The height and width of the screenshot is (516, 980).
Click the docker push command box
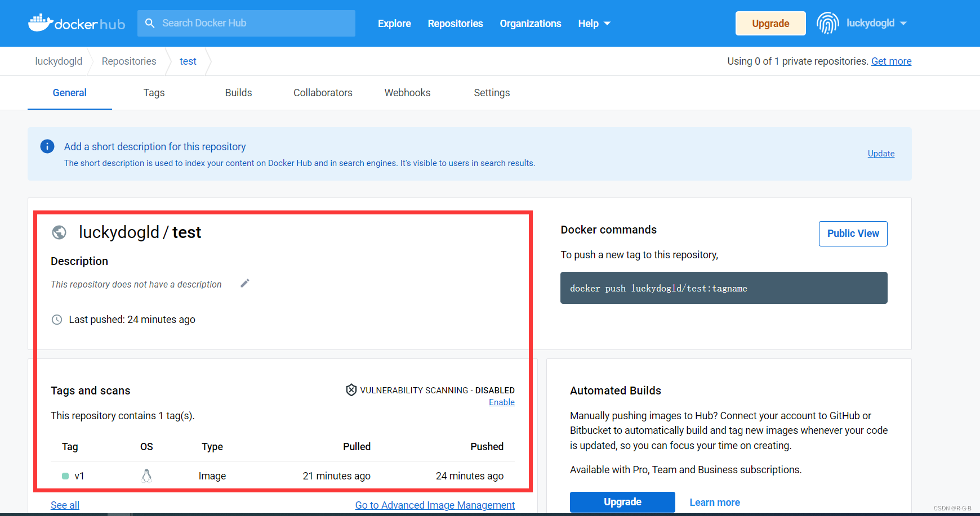point(724,288)
